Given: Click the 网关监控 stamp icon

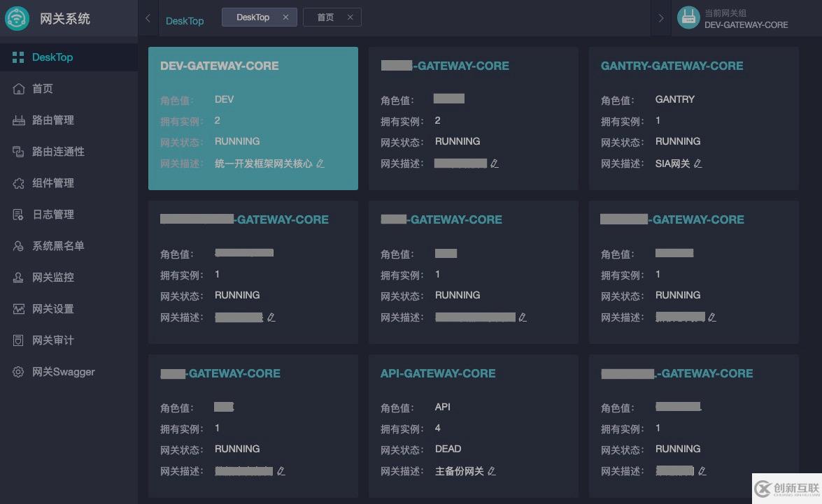Looking at the screenshot, I should click(x=18, y=277).
